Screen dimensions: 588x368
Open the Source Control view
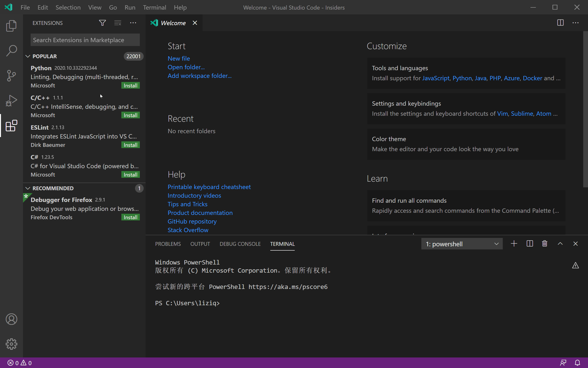11,75
